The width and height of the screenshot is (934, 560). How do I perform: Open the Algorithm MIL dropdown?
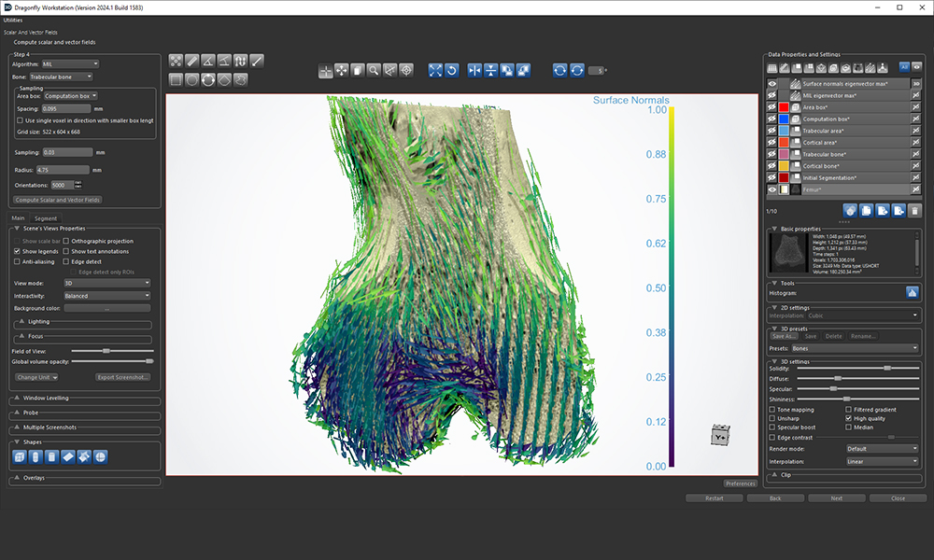[70, 64]
